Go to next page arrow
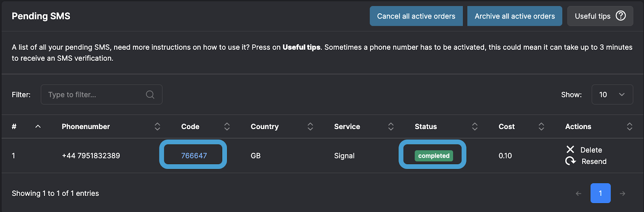Image resolution: width=644 pixels, height=212 pixels. (x=622, y=193)
